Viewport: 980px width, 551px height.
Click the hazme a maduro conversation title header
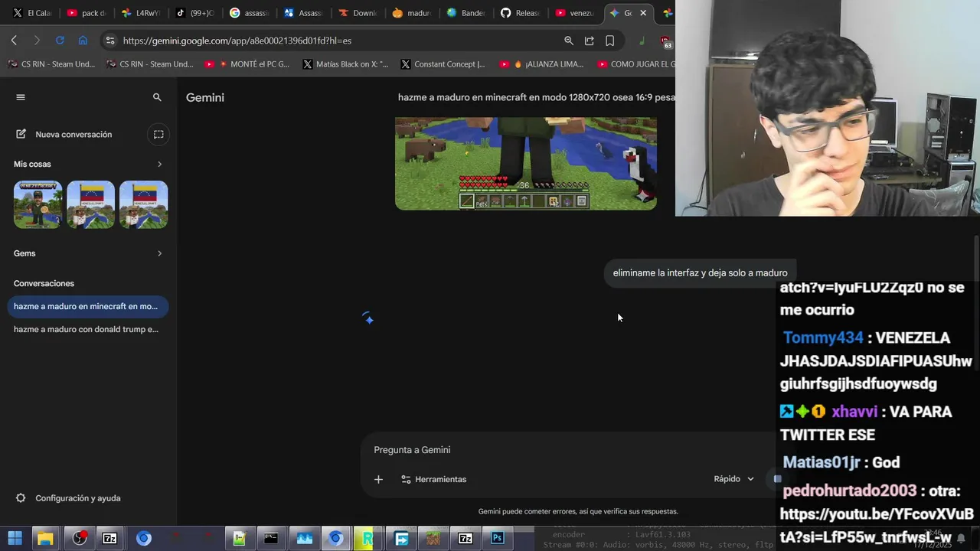tap(536, 97)
